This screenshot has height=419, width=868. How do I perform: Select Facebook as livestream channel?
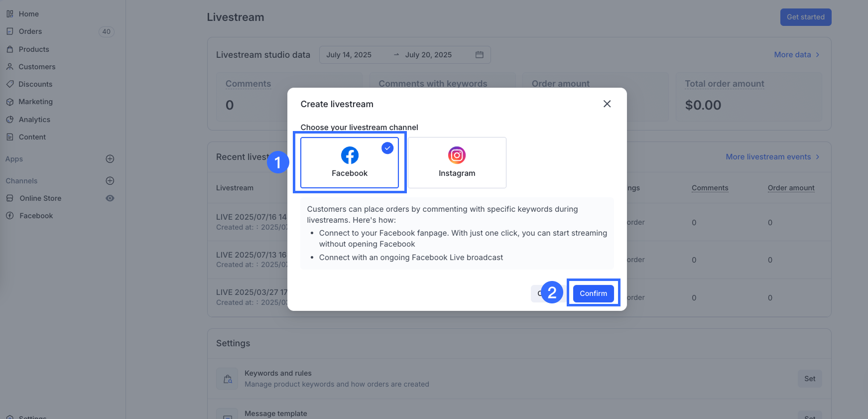point(350,162)
